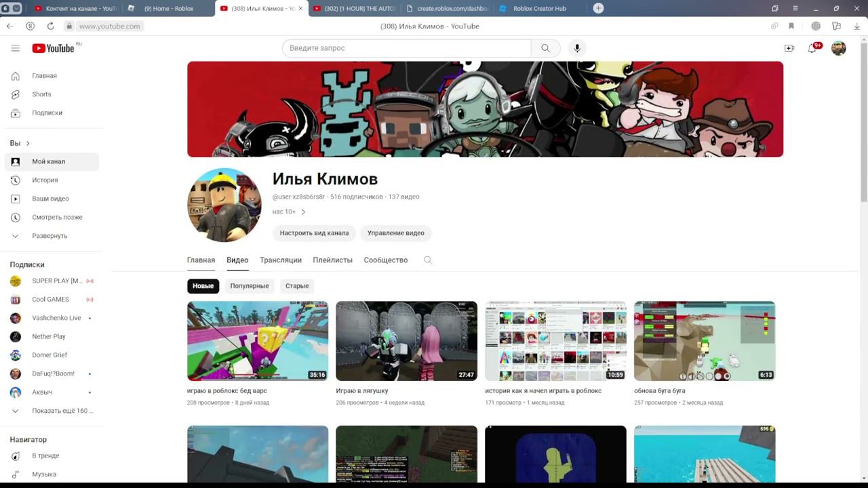Open Подписки in sidebar

52,113
